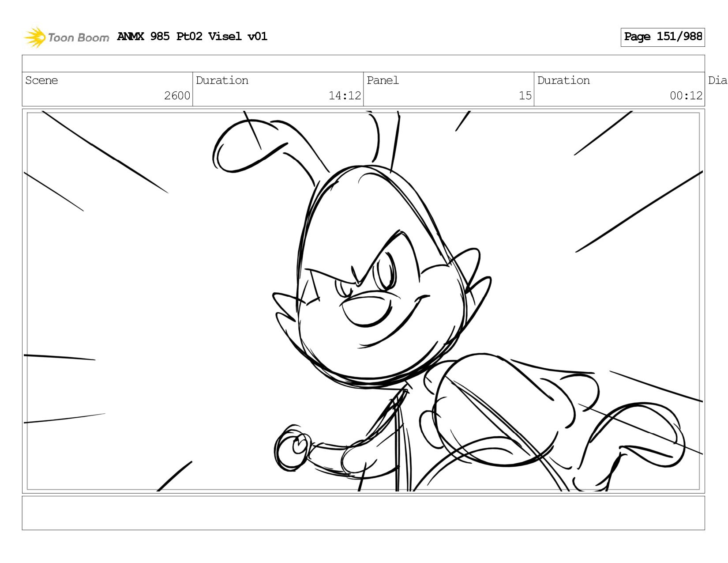Click the 'Page 151/988' indicator
728x563 pixels.
[x=663, y=37]
